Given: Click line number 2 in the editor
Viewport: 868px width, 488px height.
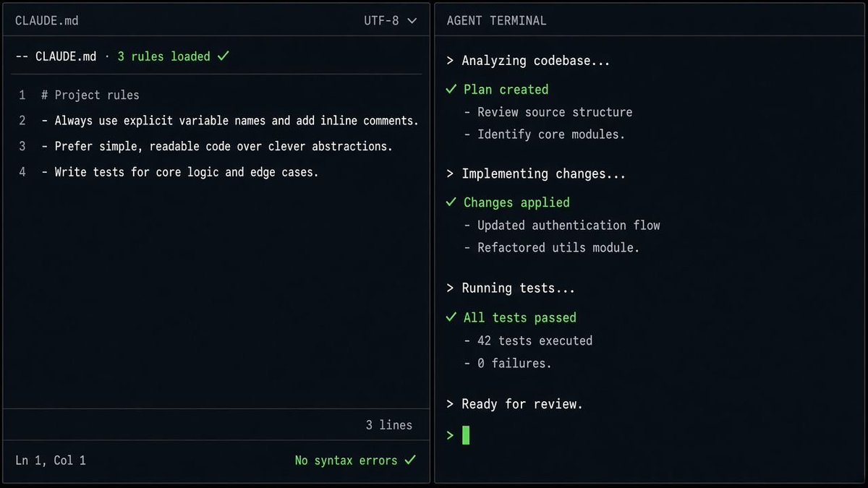Looking at the screenshot, I should pyautogui.click(x=22, y=121).
